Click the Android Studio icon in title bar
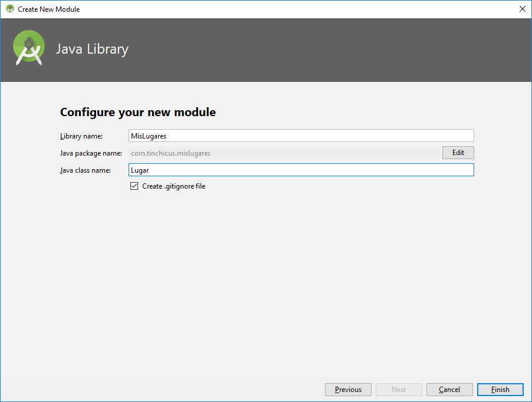The width and height of the screenshot is (532, 402). coord(9,9)
